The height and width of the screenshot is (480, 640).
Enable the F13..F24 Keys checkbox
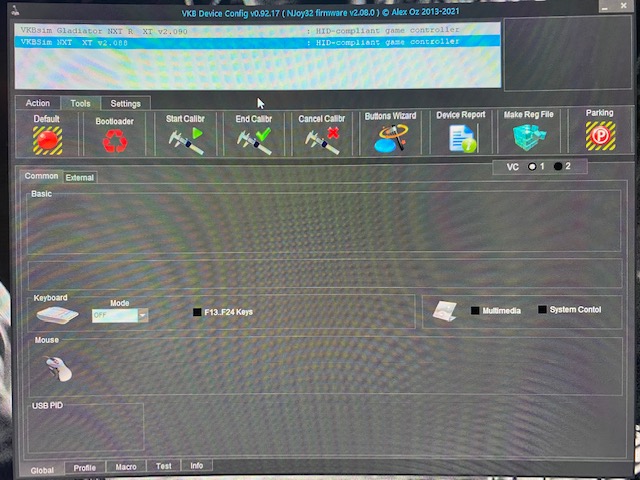point(197,312)
